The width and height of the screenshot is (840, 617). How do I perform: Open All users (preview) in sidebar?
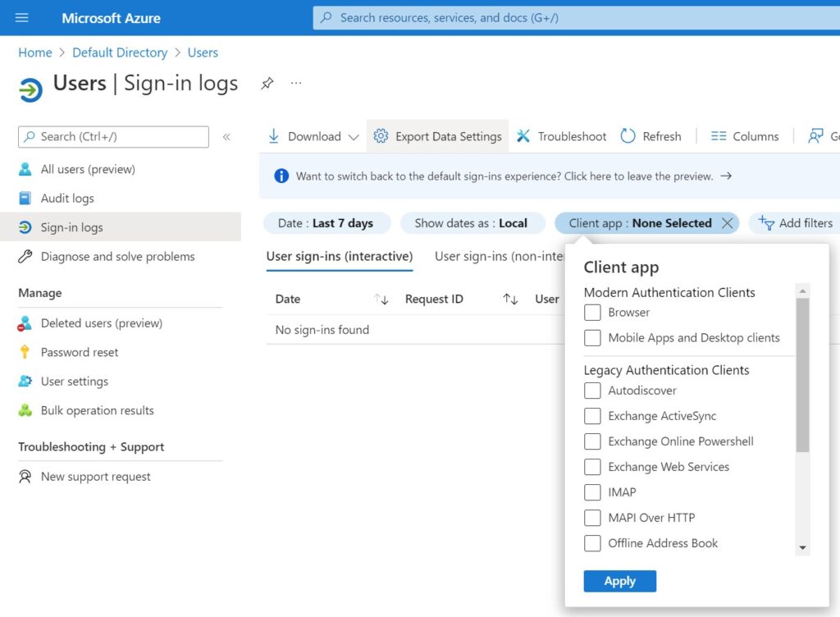coord(88,169)
